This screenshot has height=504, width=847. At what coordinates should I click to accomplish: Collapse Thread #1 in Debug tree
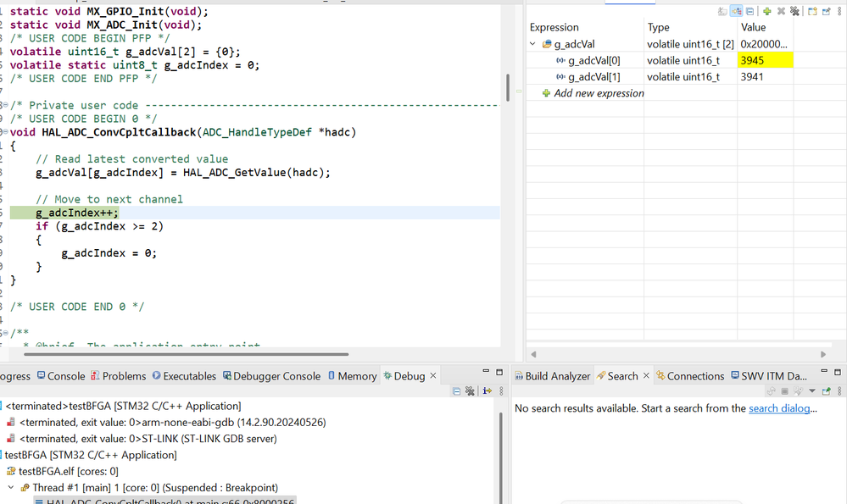(11, 487)
